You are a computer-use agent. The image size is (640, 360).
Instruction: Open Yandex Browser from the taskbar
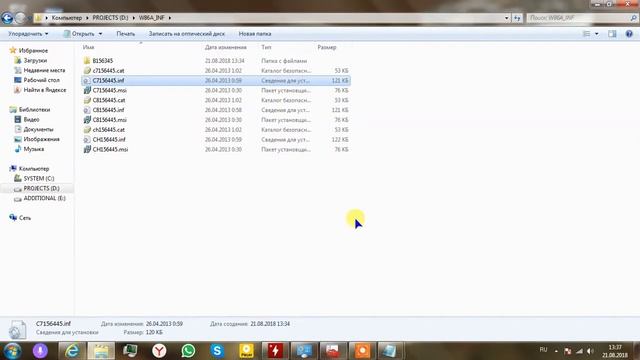tap(159, 351)
